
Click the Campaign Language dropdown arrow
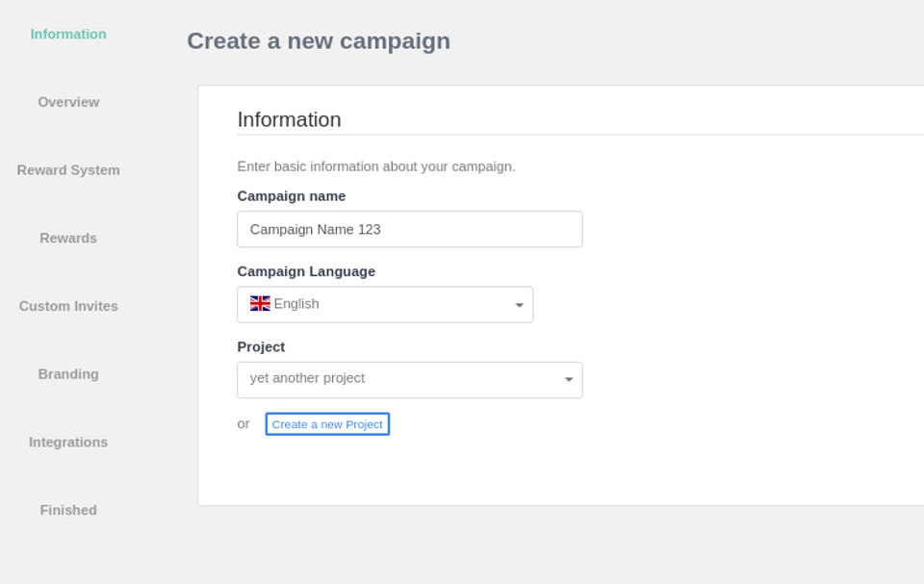[519, 305]
